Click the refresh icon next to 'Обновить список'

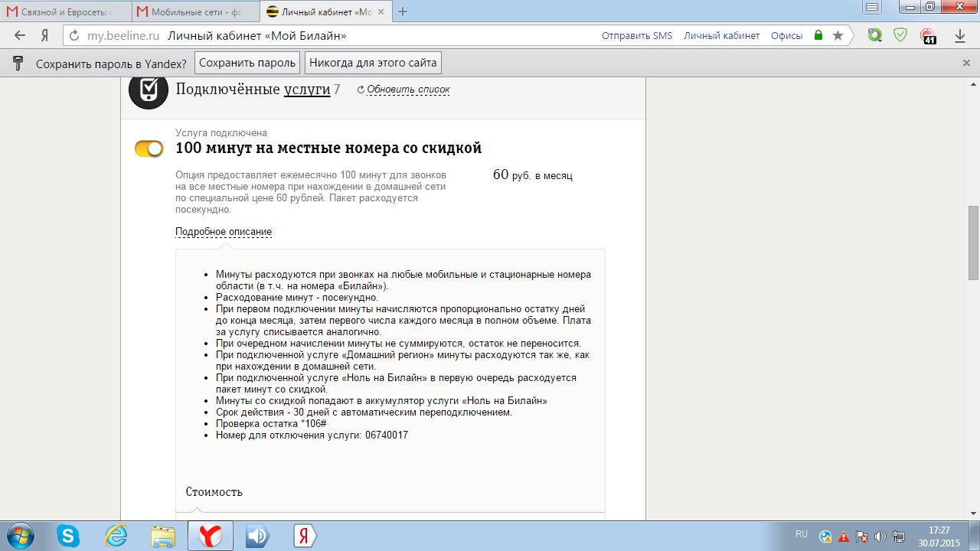[361, 90]
